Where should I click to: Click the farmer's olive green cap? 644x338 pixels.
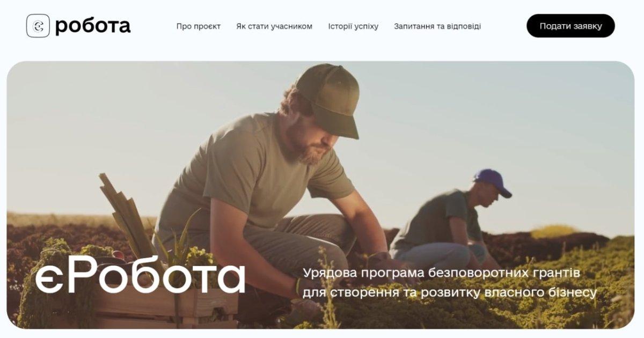pyautogui.click(x=327, y=98)
